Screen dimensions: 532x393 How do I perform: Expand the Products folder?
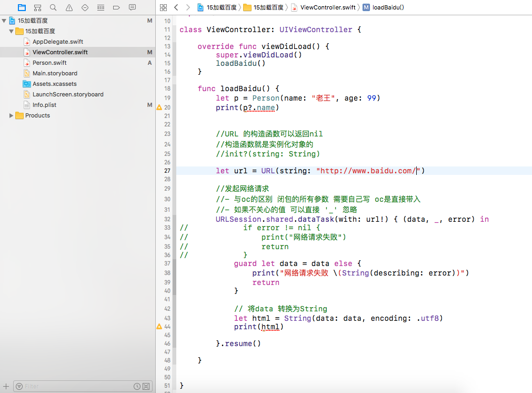(11, 115)
